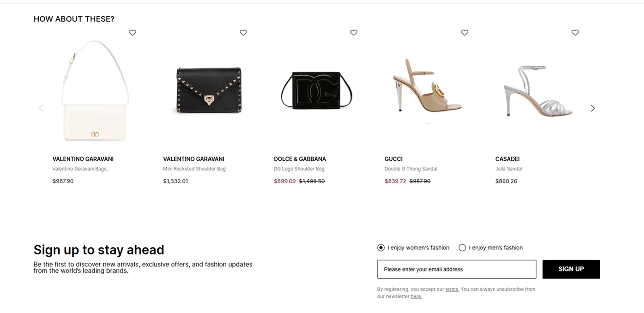Open the newsletter terms link
The width and height of the screenshot is (644, 313).
[452, 289]
